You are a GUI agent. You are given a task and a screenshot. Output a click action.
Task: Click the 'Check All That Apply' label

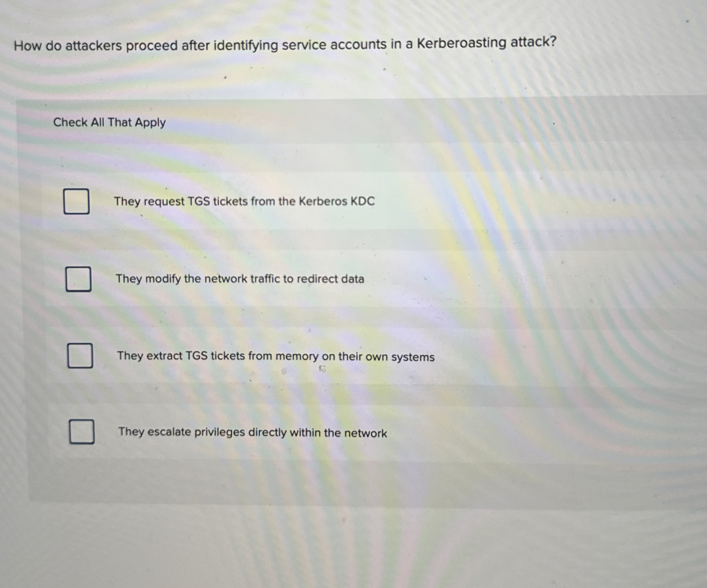click(110, 122)
